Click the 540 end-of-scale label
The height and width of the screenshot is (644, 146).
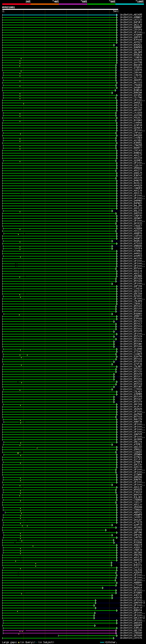click(115, 11)
